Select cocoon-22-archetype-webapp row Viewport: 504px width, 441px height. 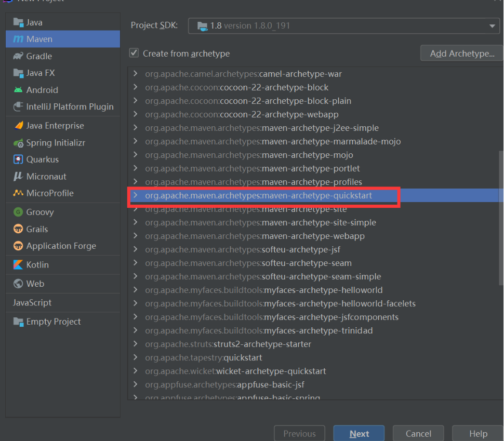click(x=315, y=114)
